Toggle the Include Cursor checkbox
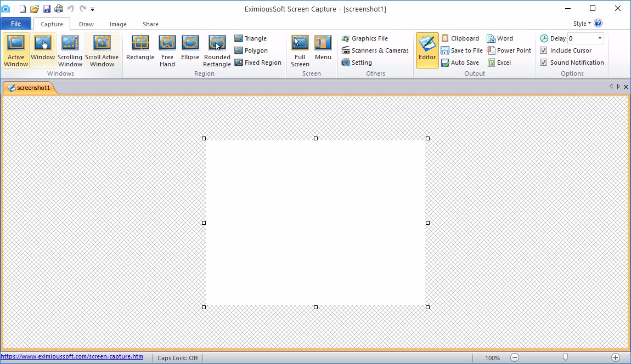Screen dimensions: 631x364 pyautogui.click(x=544, y=50)
